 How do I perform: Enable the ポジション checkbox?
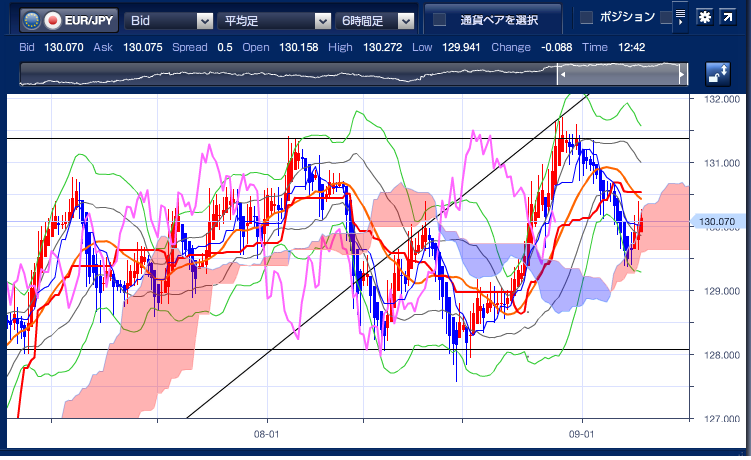(x=586, y=18)
